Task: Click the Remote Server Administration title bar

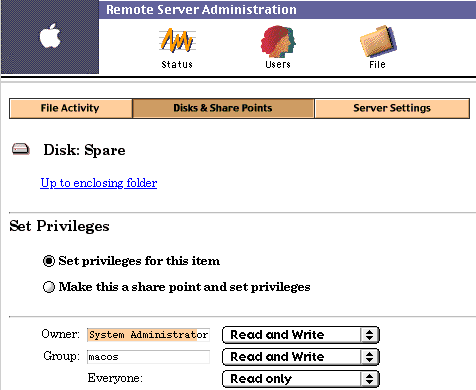Action: point(287,9)
